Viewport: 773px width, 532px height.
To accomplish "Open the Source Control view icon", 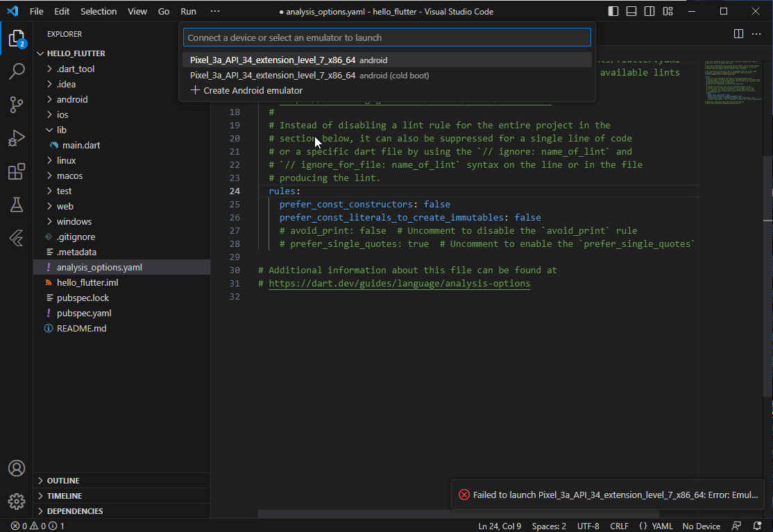I will [16, 105].
